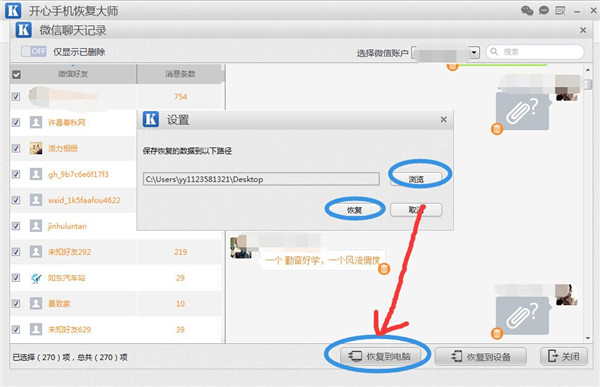Uncheck the jinhuluntan checkbox
The width and height of the screenshot is (600, 387).
coord(16,226)
